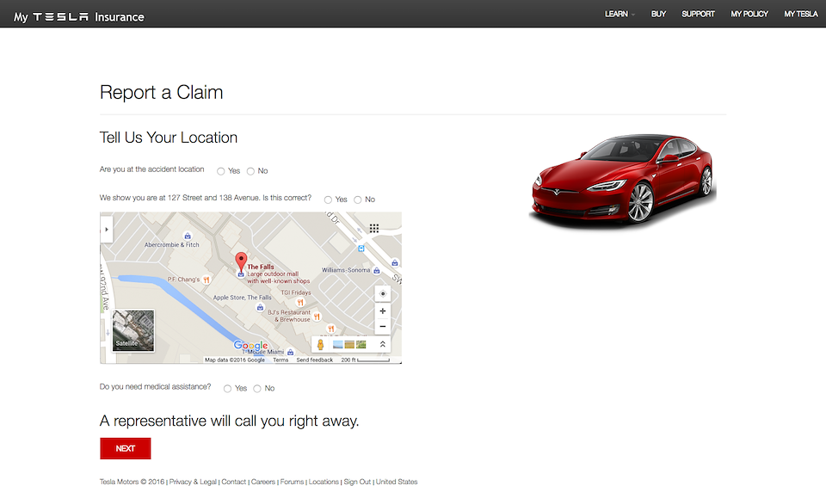The width and height of the screenshot is (826, 504).
Task: Open the Google apps grid icon on map
Action: click(x=374, y=228)
